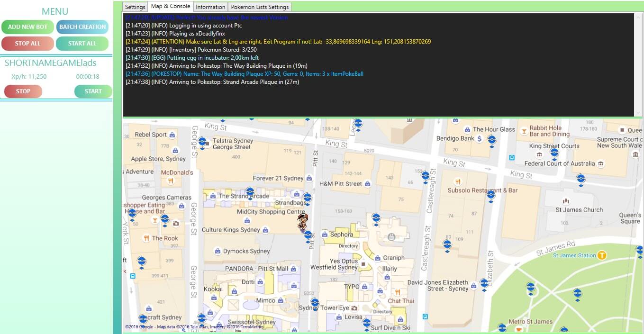This screenshot has height=334, width=644.
Task: Click the Georges Cameras camera icon
Action: pos(176,223)
